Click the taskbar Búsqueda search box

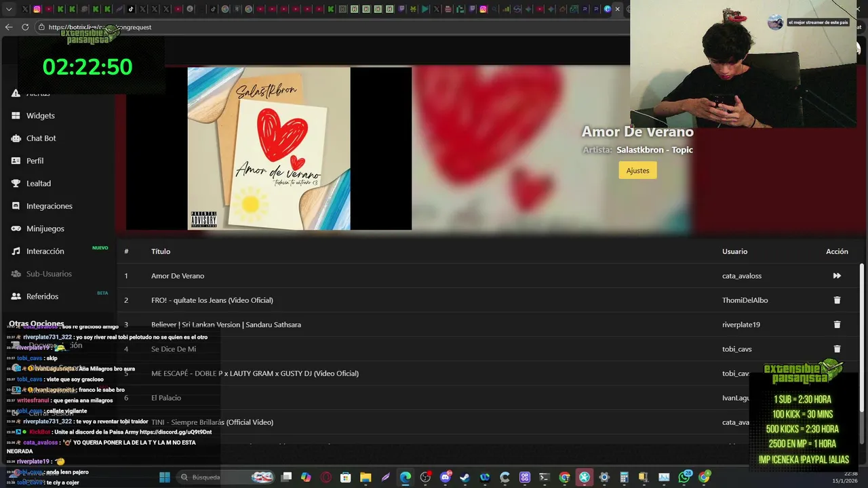click(x=226, y=477)
